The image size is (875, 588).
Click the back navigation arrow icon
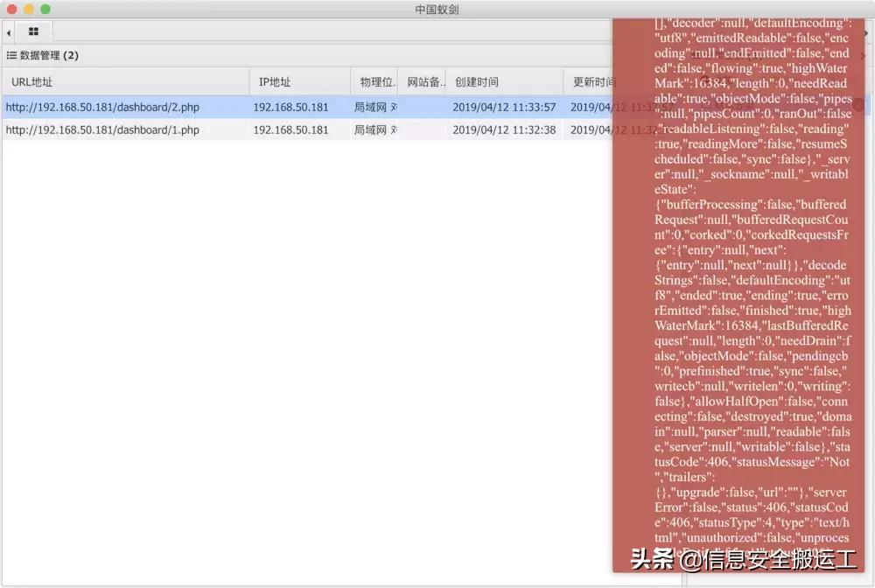click(8, 31)
